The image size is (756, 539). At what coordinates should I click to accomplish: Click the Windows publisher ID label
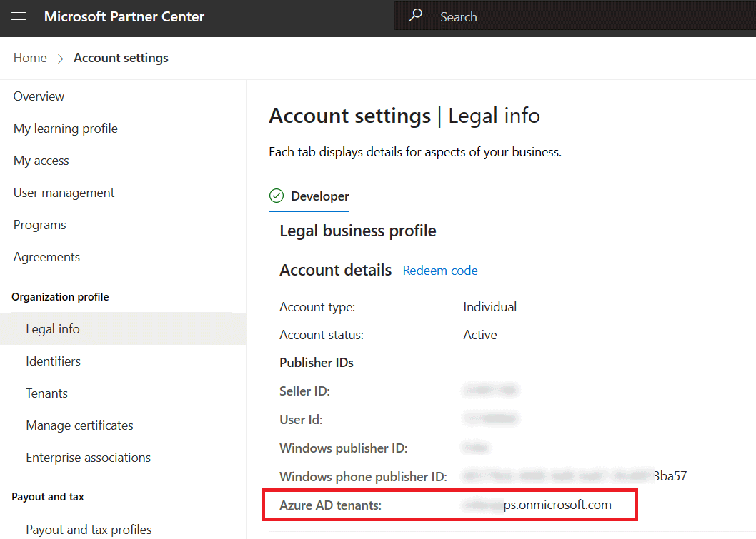coord(343,448)
